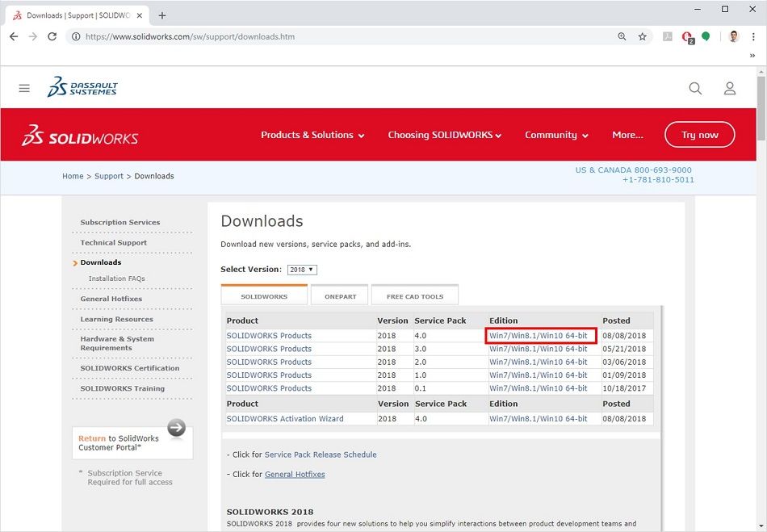Screen dimensions: 767x532
Task: Click the bookmark star in the address bar
Action: (x=641, y=36)
